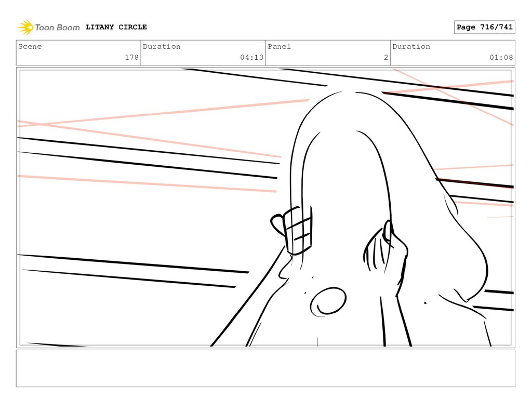The height and width of the screenshot is (411, 532).
Task: Select the LITANY CIRCLE project title
Action: (116, 27)
